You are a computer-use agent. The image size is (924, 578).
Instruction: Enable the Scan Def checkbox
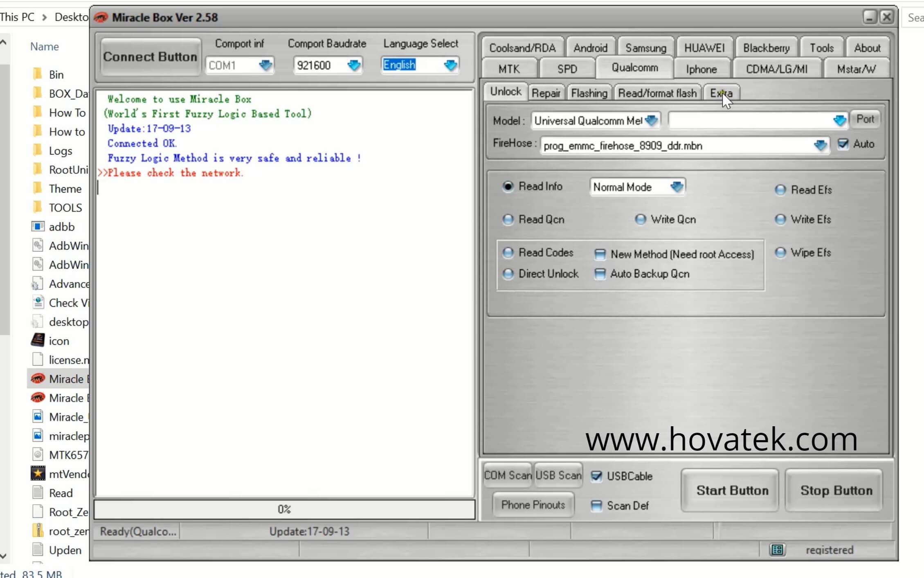(596, 506)
